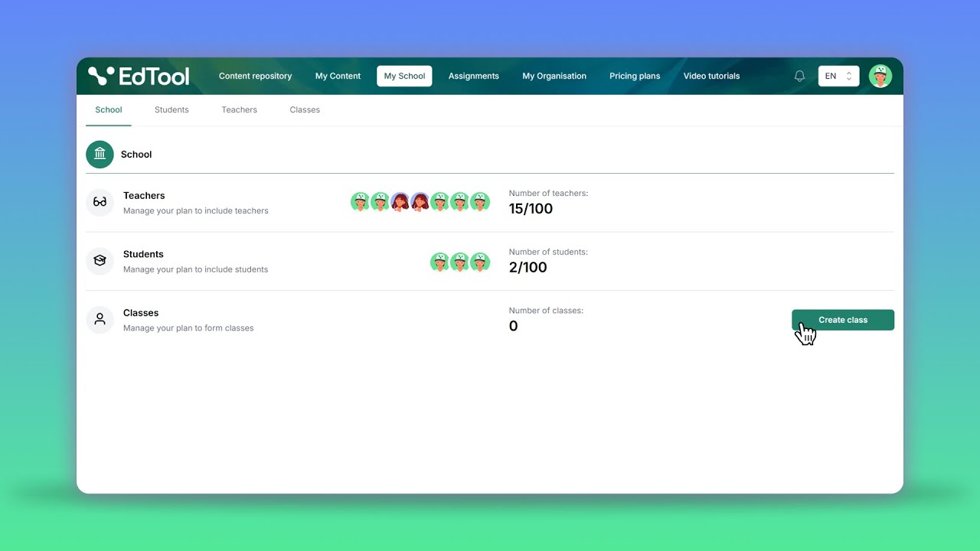Click 'Manage your plan to include teachers'
The image size is (980, 551).
coord(196,211)
